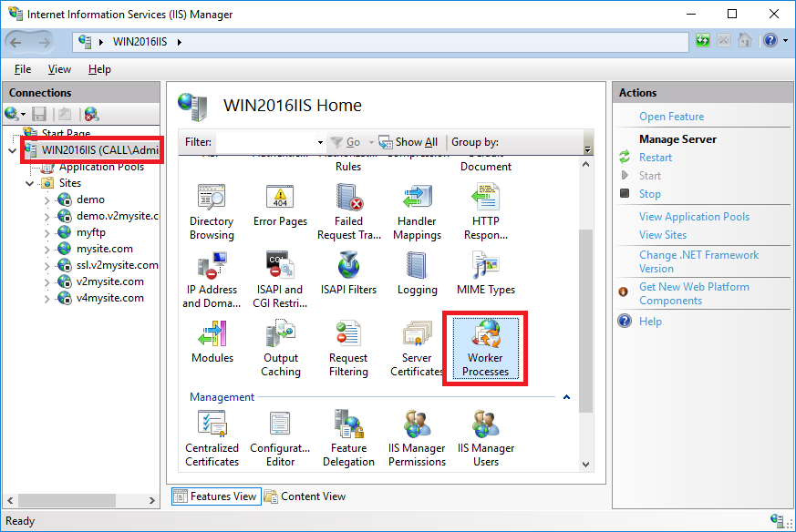Open HTTP Response Headers feature
Viewport: 796px width, 532px height.
click(x=486, y=212)
